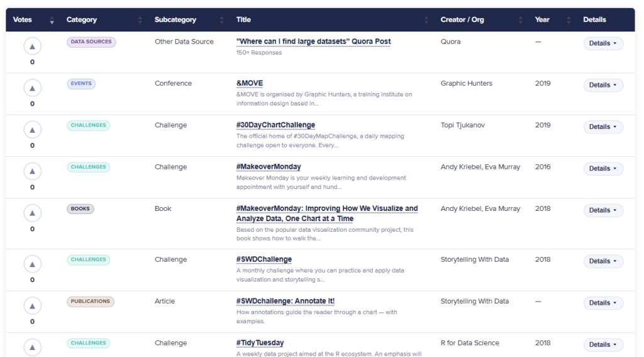
Task: Expand Details for the &MOVE row
Action: point(603,85)
